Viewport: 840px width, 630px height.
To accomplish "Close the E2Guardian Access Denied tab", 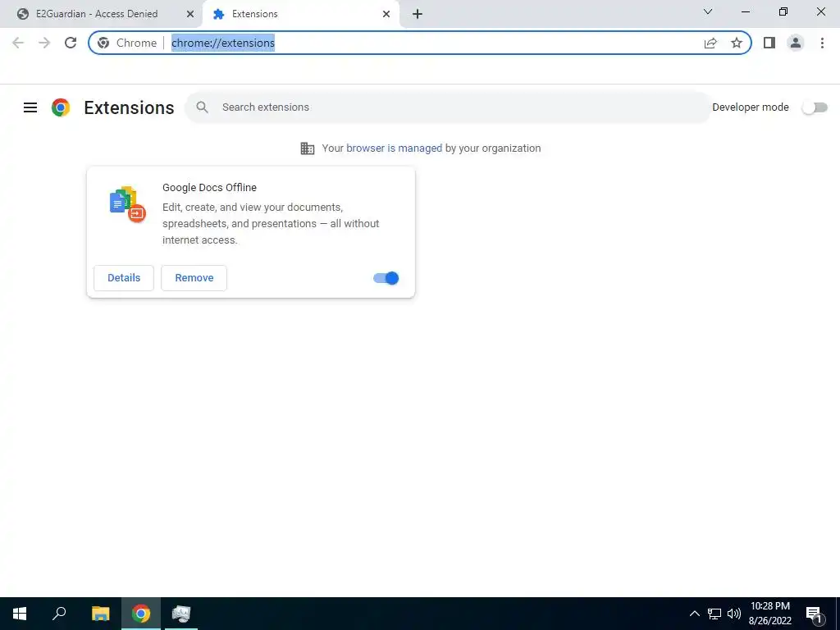I will click(190, 14).
